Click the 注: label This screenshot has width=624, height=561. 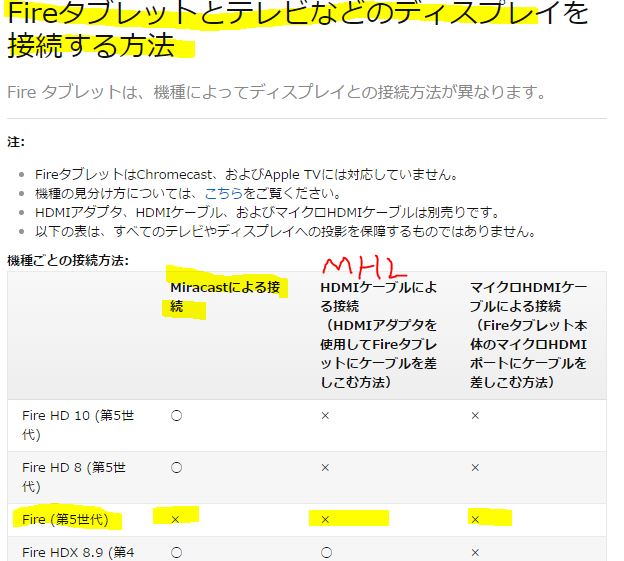16,142
